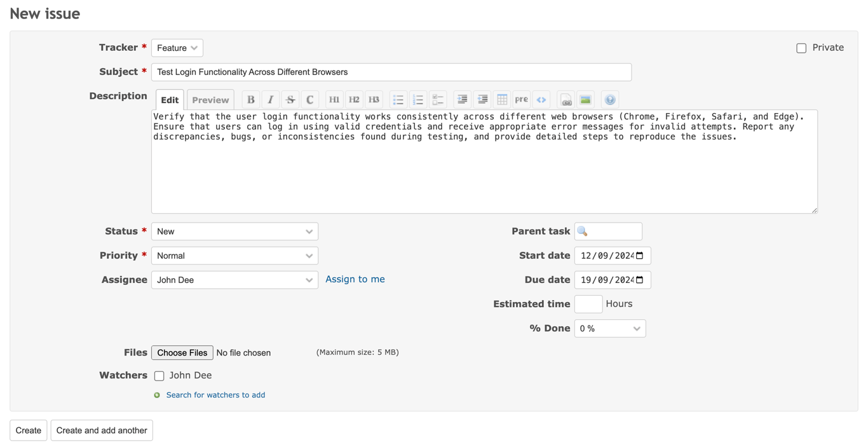868x447 pixels.
Task: Open the formatting help with the question mark icon
Action: click(609, 99)
